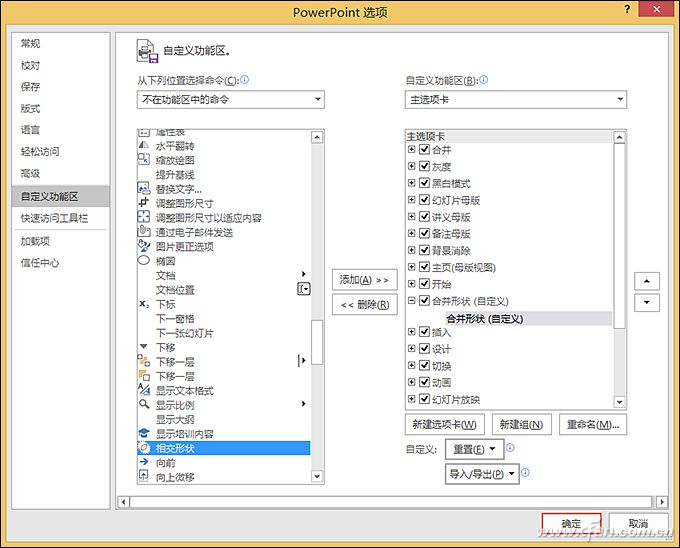Collapse the 合并形状 (自定义) tab node
The height and width of the screenshot is (548, 680).
pos(412,300)
